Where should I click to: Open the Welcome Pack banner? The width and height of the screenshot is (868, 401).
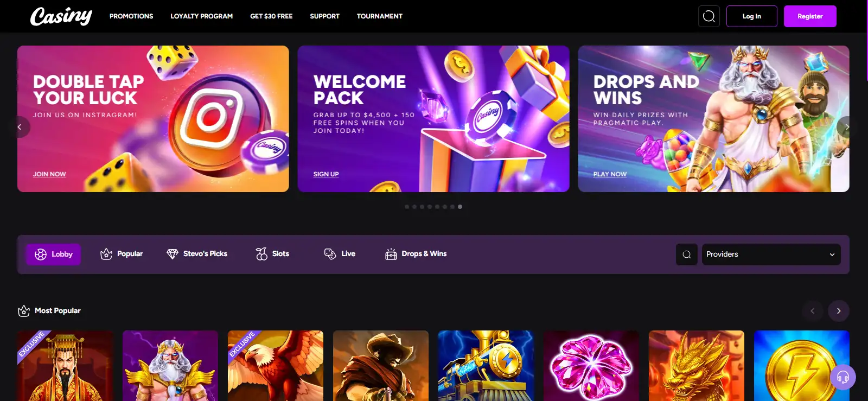433,119
